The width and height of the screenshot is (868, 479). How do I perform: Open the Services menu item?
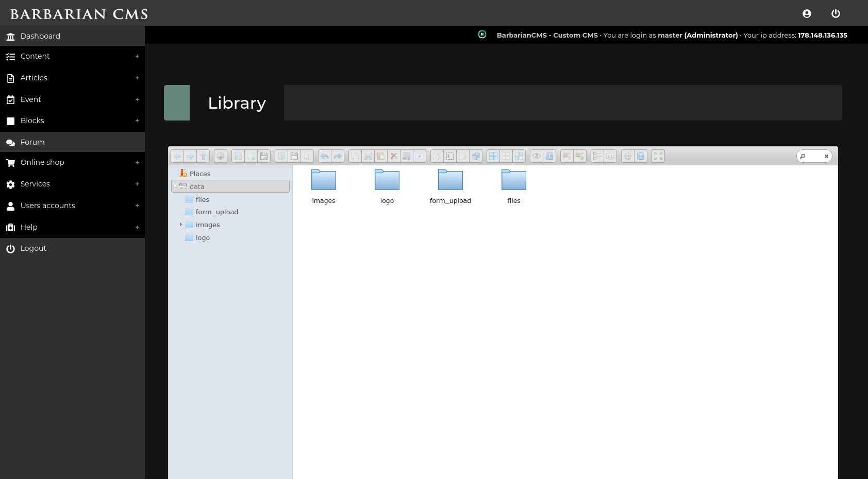(x=72, y=184)
